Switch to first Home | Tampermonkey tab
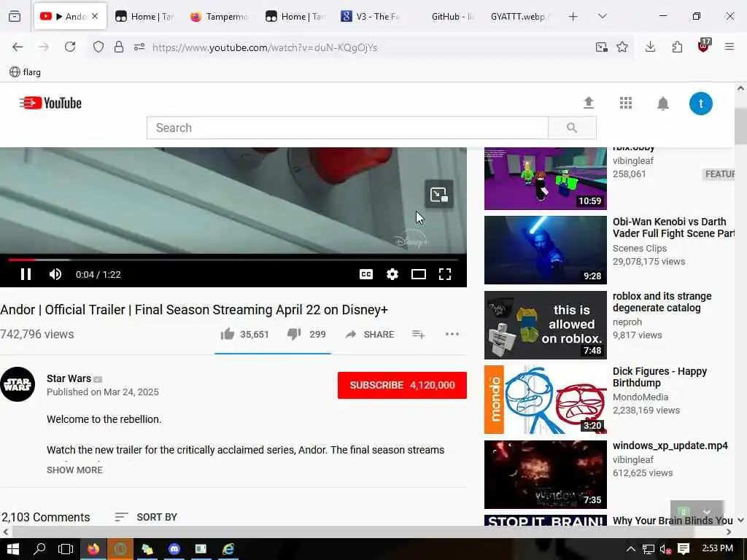 point(144,17)
